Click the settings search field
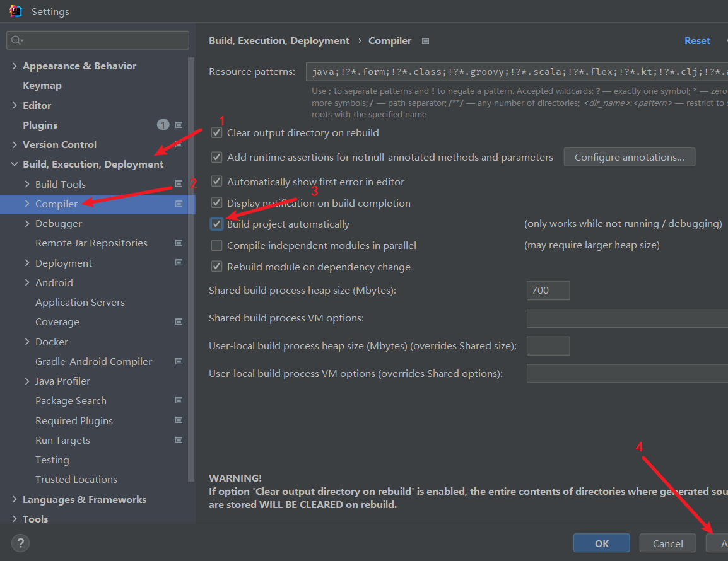 (98, 40)
